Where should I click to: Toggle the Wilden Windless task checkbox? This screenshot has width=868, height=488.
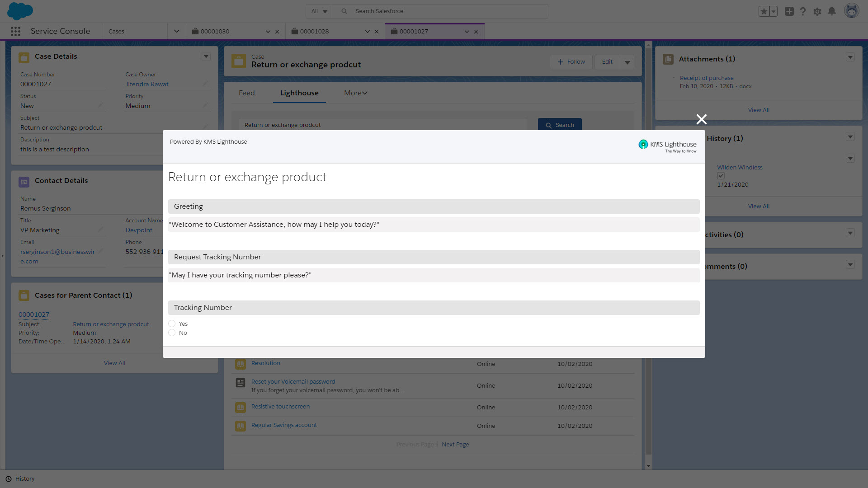click(721, 176)
